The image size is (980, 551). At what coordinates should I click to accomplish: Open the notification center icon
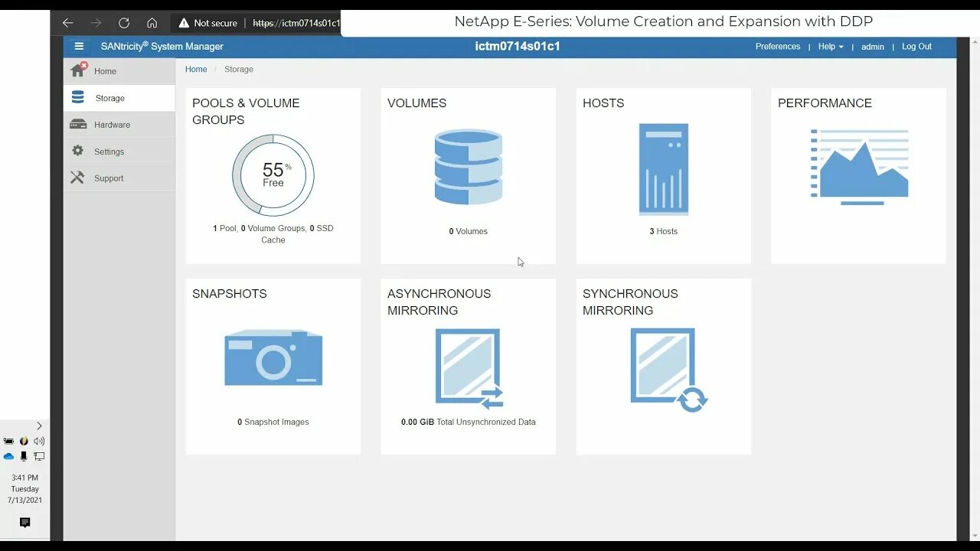tap(24, 523)
